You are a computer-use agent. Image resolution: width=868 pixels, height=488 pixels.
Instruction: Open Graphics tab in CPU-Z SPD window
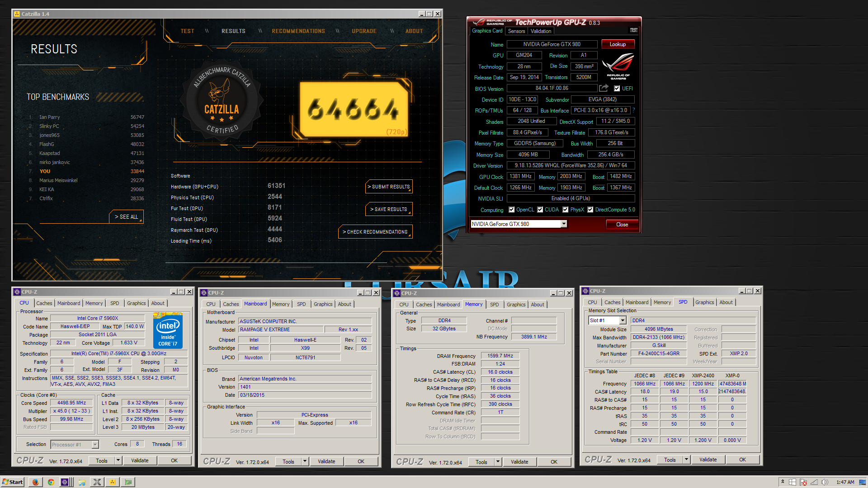click(x=704, y=302)
